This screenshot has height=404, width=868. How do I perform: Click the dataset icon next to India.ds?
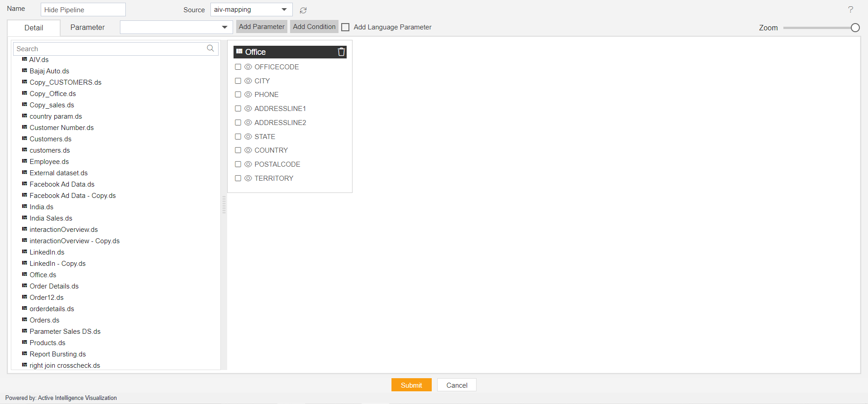[24, 207]
